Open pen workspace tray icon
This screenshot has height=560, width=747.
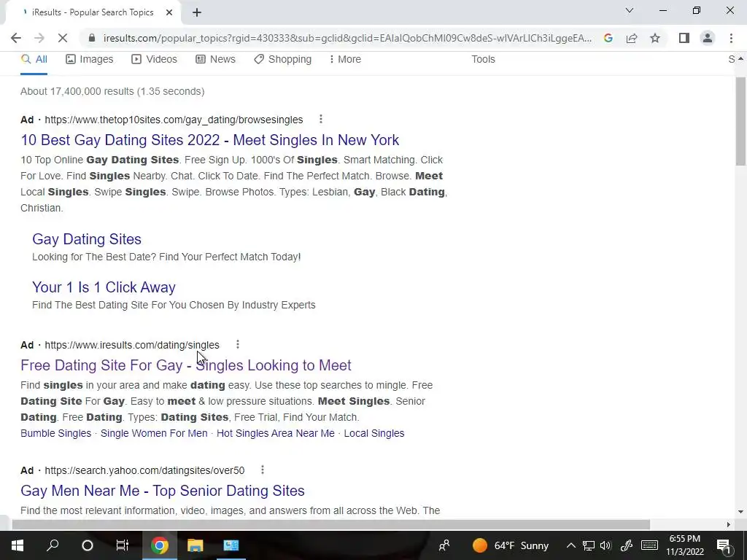click(627, 545)
